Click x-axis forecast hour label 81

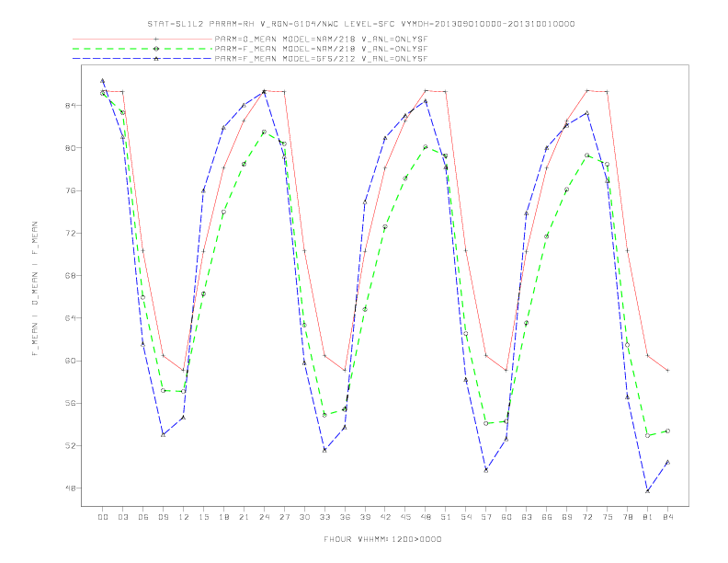648,517
